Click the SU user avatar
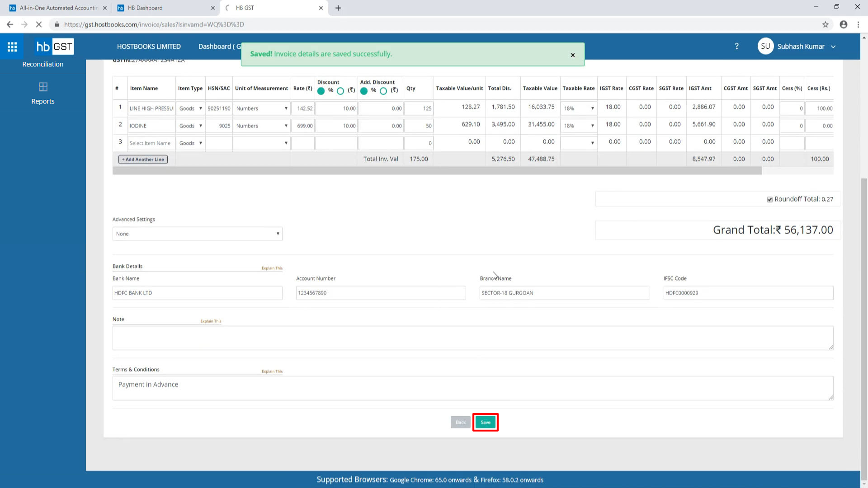 click(x=765, y=46)
